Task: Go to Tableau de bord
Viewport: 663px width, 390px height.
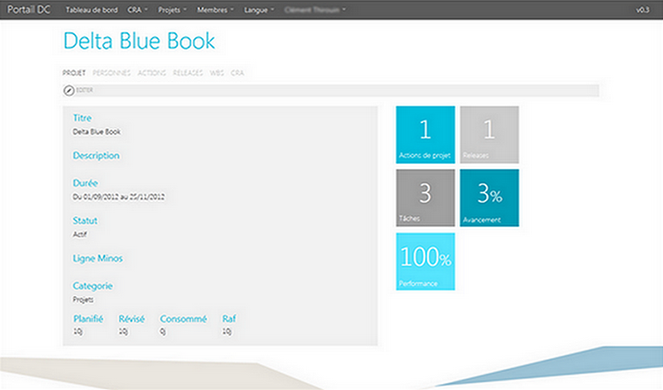Action: 91,10
